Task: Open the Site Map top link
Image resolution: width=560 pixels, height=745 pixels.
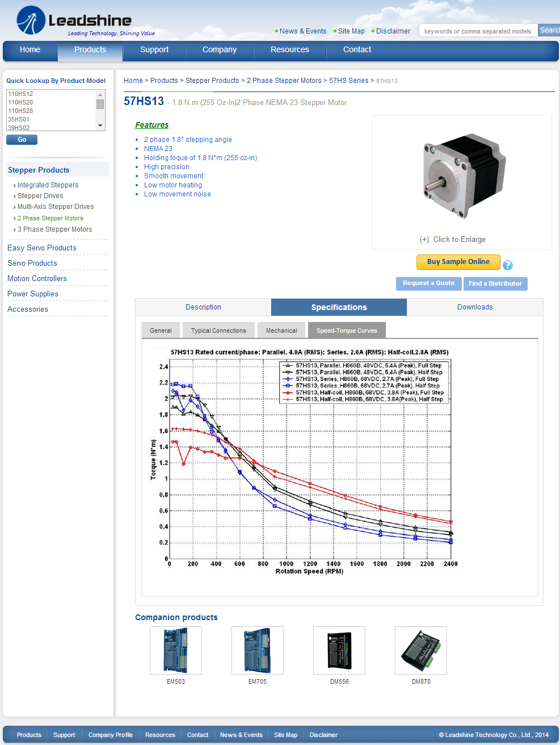Action: (351, 31)
